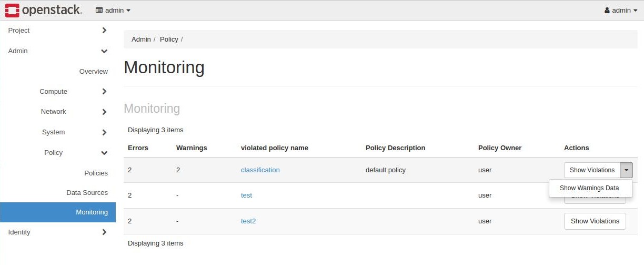This screenshot has height=265, width=644.
Task: Click the Actions column header
Action: [577, 148]
